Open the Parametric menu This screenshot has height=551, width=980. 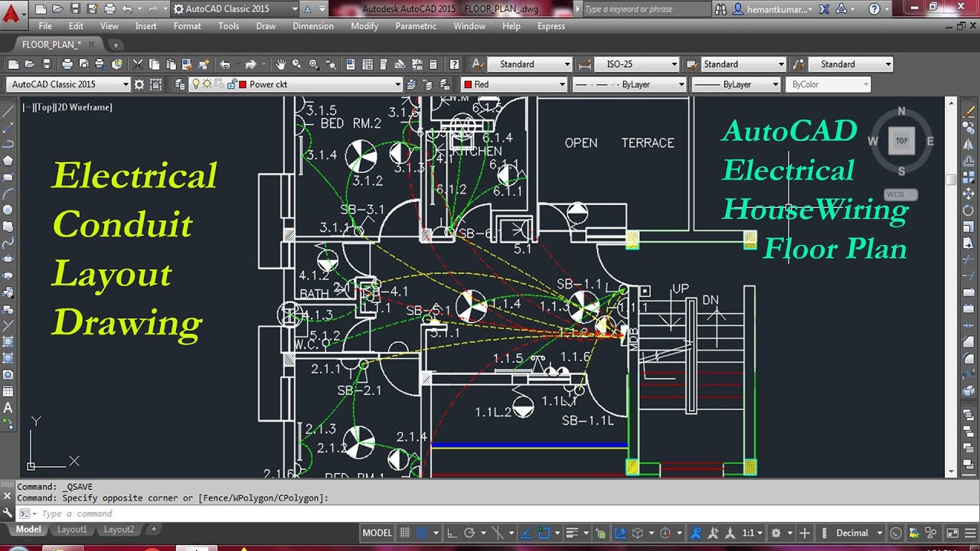coord(416,26)
